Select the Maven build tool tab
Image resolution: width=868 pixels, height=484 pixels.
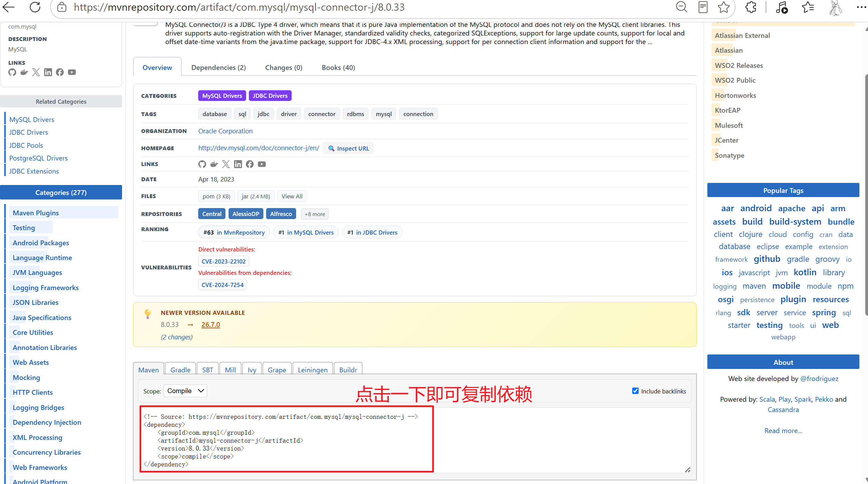(x=149, y=369)
